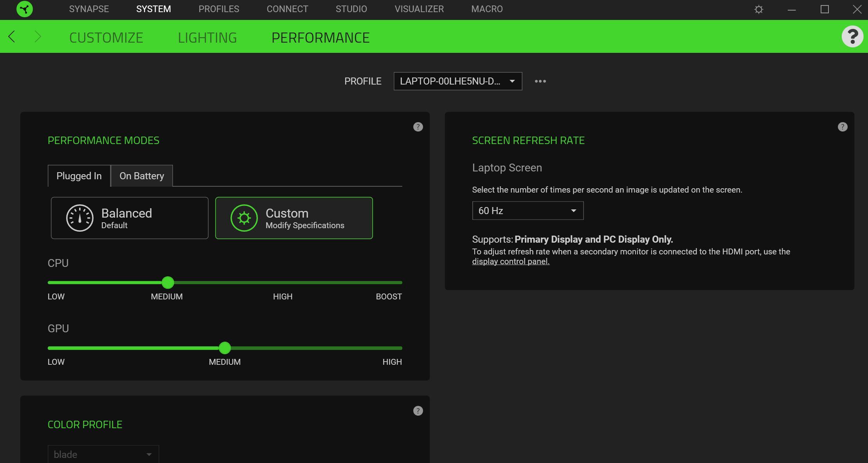Open the large help question mark
This screenshot has height=463, width=868.
852,36
